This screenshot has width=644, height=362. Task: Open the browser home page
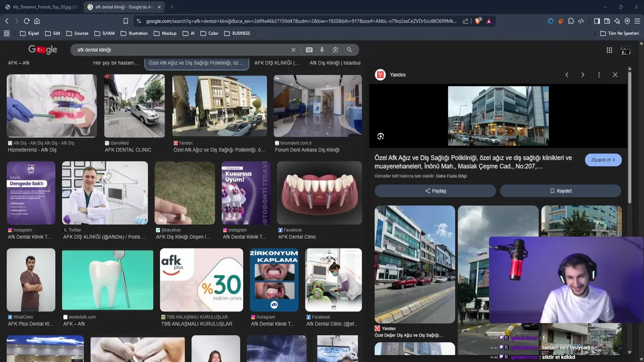tap(37, 21)
